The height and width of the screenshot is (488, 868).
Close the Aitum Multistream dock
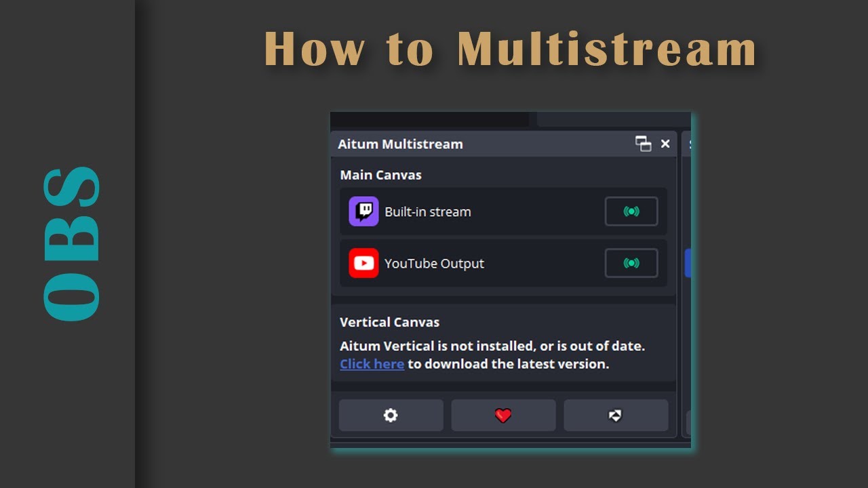(665, 144)
